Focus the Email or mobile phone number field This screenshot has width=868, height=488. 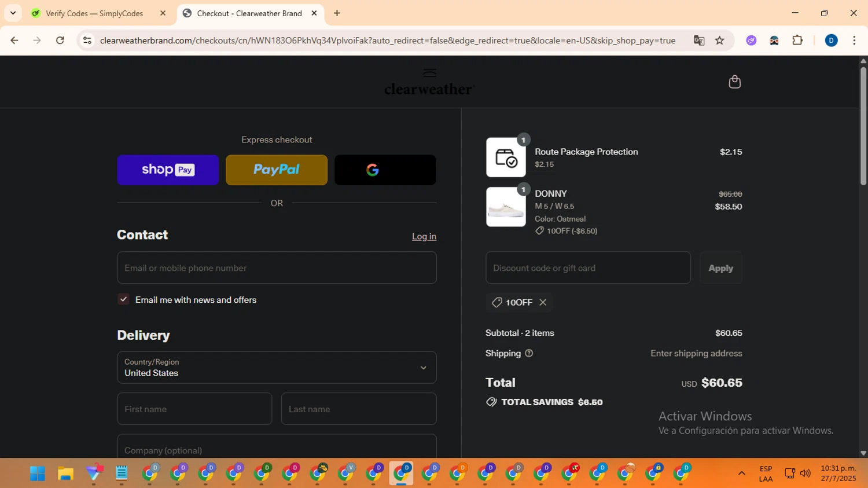277,267
